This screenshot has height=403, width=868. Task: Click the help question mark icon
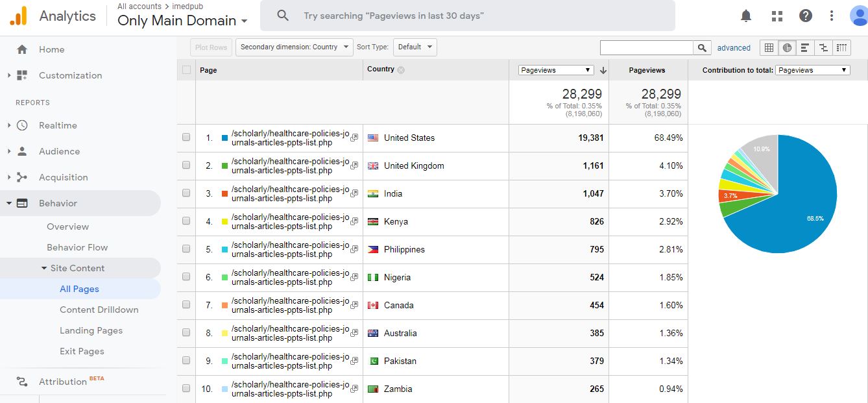tap(806, 16)
